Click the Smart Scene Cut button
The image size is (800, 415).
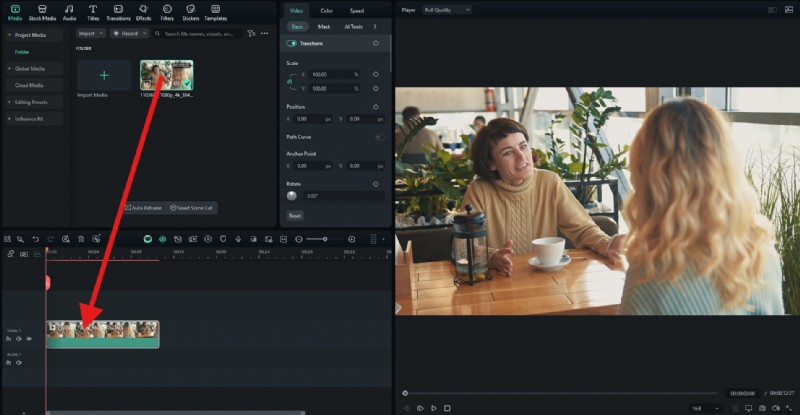191,208
